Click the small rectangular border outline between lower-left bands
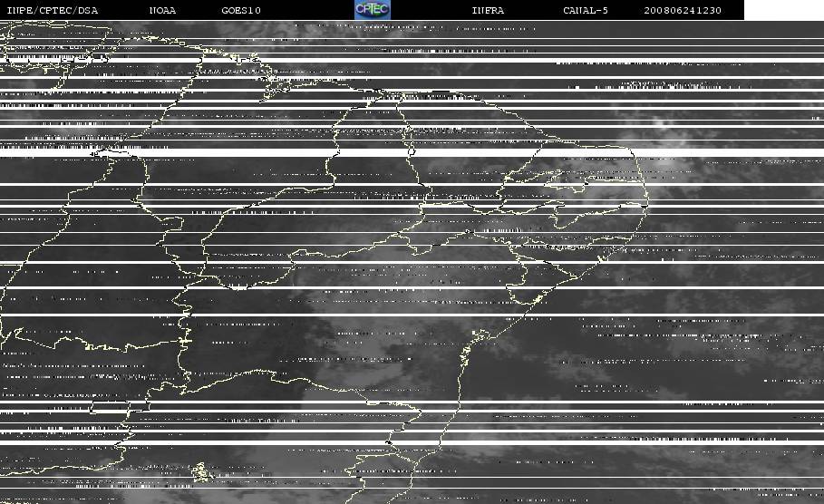Viewport: 824px width, 504px height. click(110, 406)
